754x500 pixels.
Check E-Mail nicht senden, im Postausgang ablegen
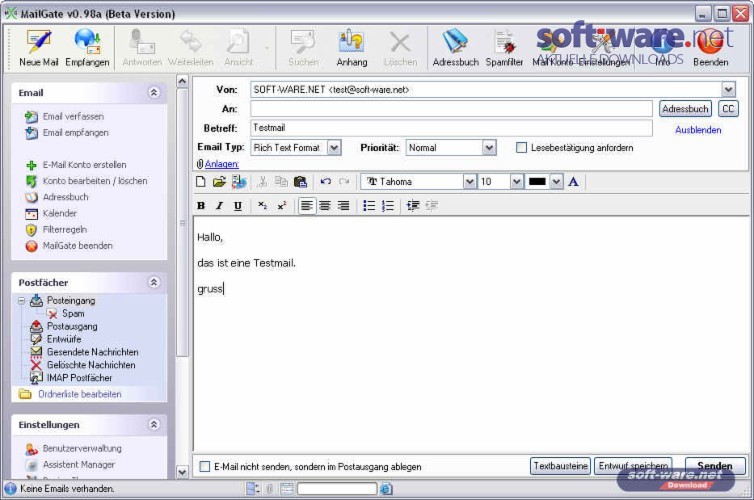pos(205,466)
